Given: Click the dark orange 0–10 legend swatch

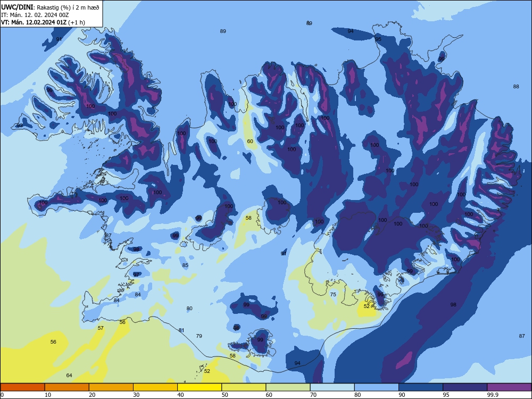Looking at the screenshot, I should pyautogui.click(x=22, y=387).
